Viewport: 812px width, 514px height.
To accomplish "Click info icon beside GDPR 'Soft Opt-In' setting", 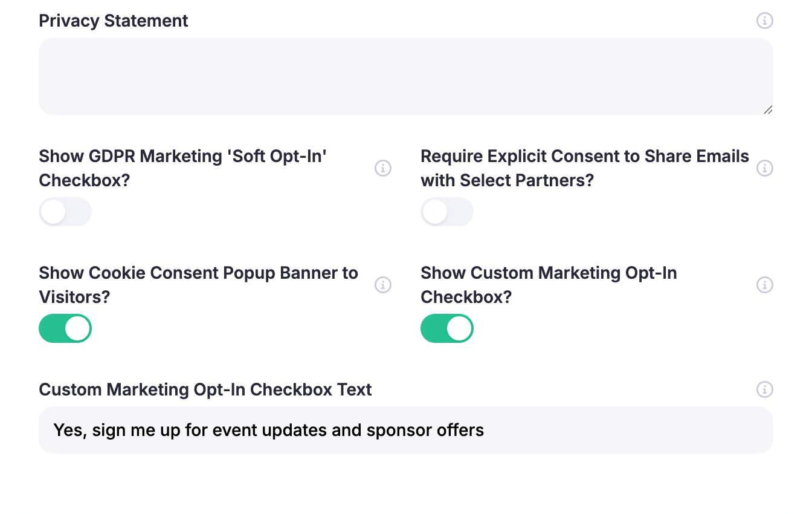I will point(383,168).
